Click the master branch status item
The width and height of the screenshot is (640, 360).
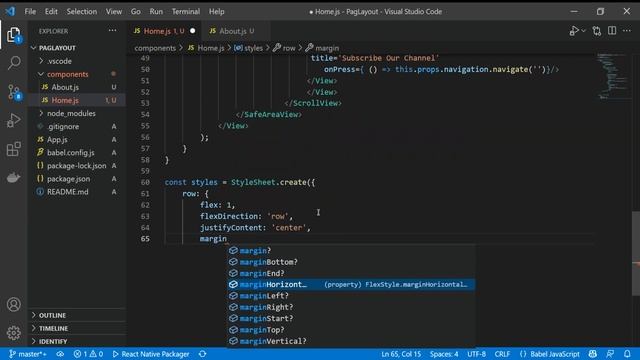28,354
